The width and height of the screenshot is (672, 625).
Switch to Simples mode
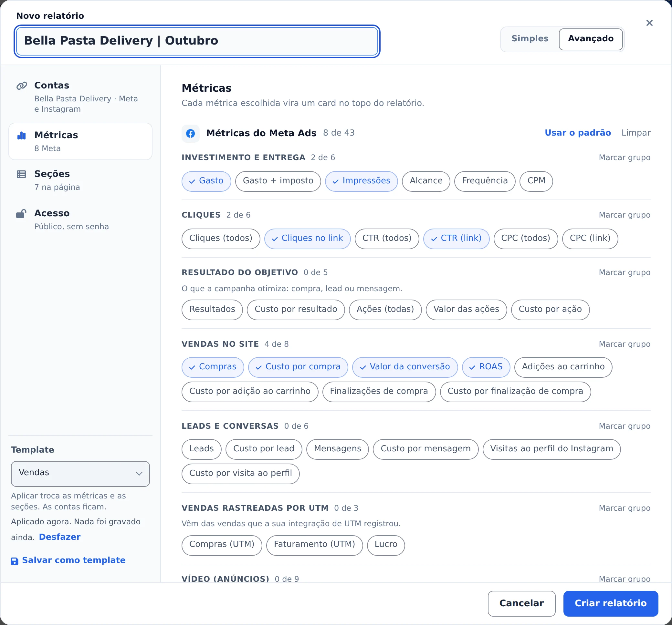point(530,39)
